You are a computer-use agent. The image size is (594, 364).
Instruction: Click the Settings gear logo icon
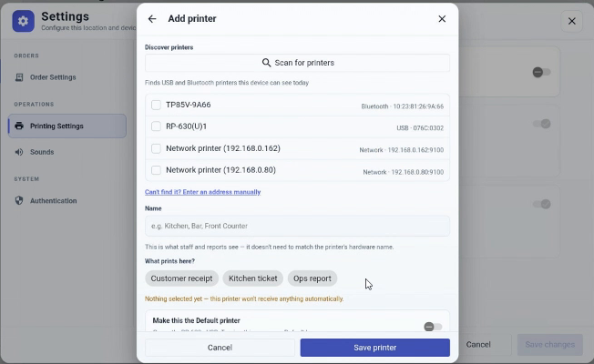23,21
